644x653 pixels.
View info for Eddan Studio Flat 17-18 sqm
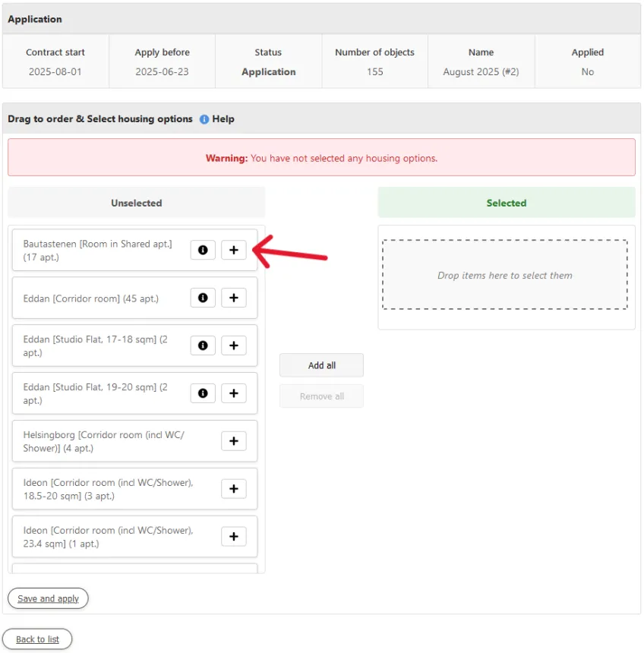[203, 345]
